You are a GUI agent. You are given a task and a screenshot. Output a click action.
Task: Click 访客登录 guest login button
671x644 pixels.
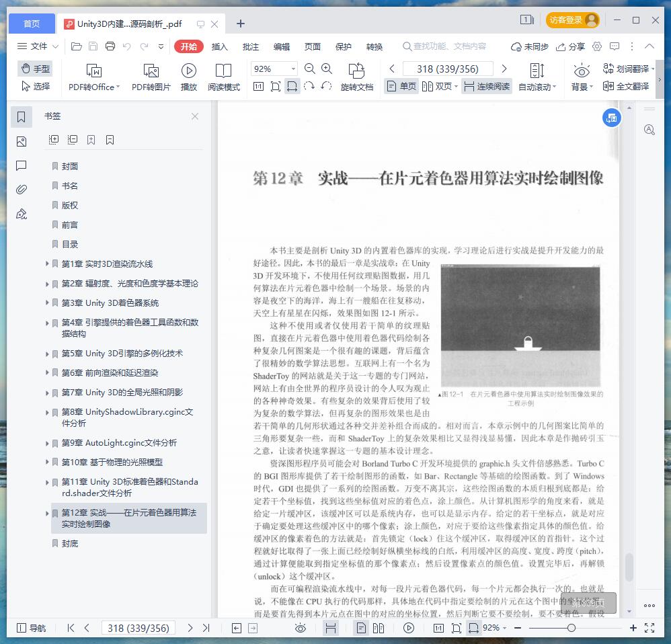click(x=572, y=20)
